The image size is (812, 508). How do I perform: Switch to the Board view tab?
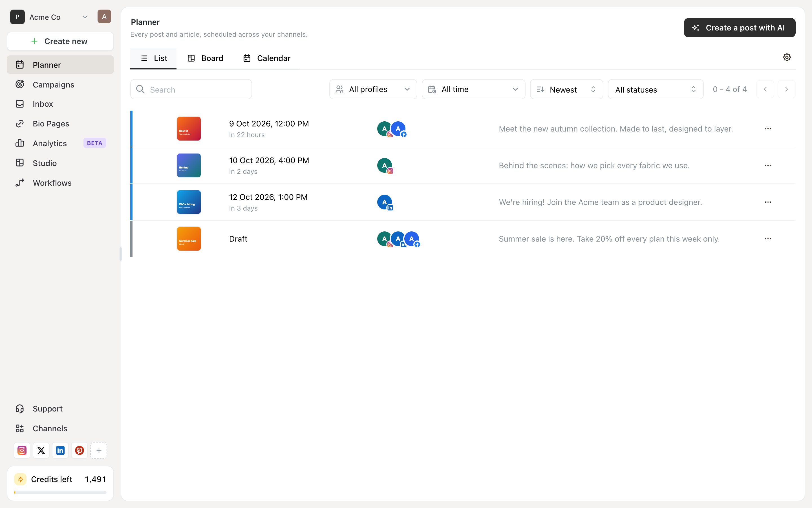tap(205, 58)
